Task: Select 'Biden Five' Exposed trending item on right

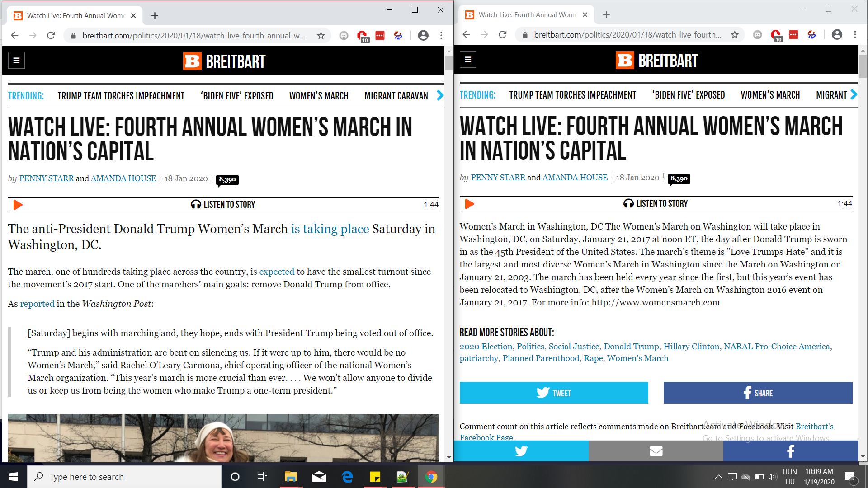Action: (x=688, y=95)
